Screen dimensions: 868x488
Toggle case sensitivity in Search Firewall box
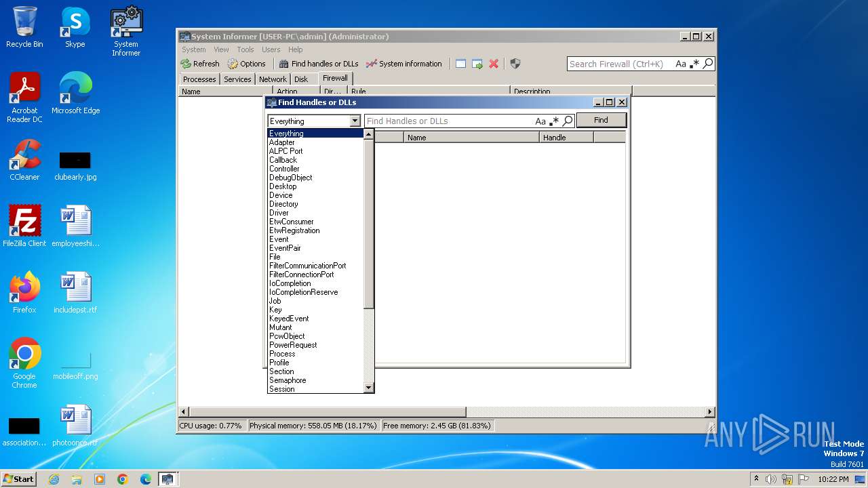pyautogui.click(x=681, y=64)
